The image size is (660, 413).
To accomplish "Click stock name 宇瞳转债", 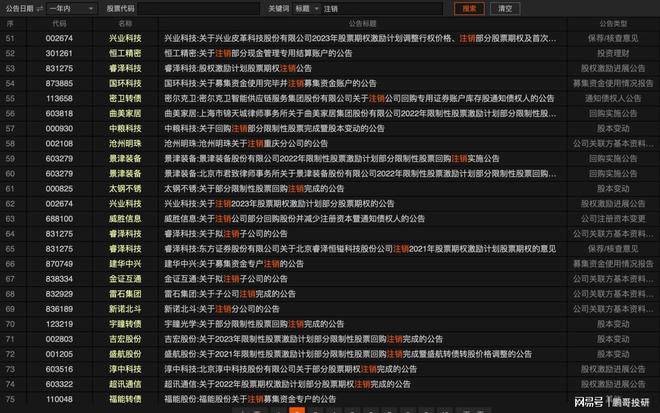I will tap(125, 324).
